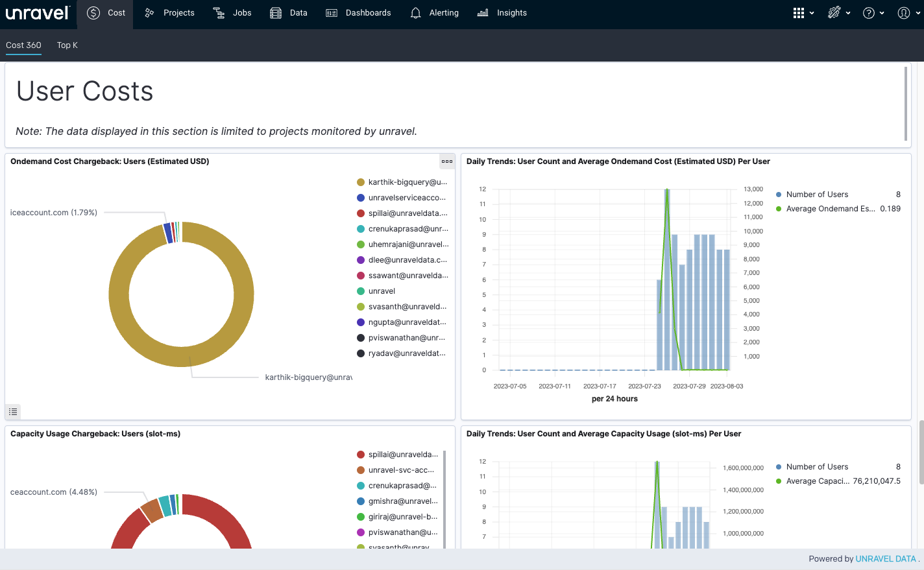Click the Data nav icon
924x570 pixels.
point(276,13)
